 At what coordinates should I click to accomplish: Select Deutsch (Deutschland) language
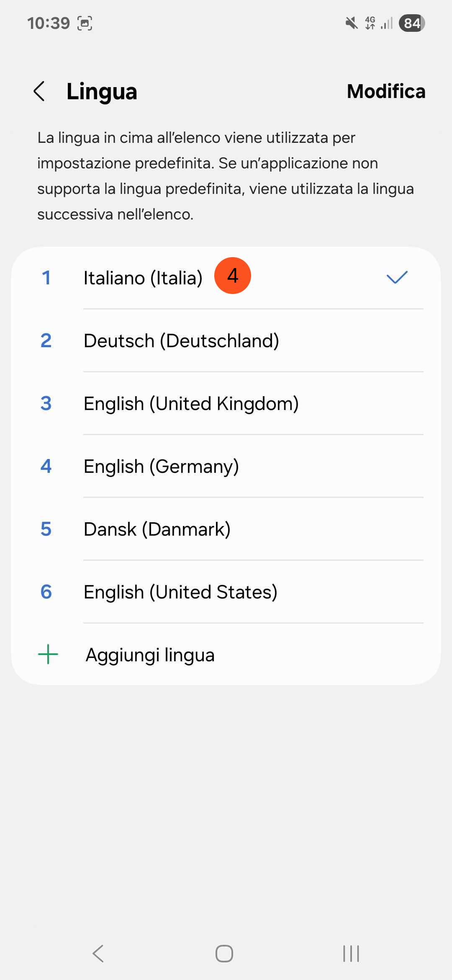pyautogui.click(x=181, y=341)
